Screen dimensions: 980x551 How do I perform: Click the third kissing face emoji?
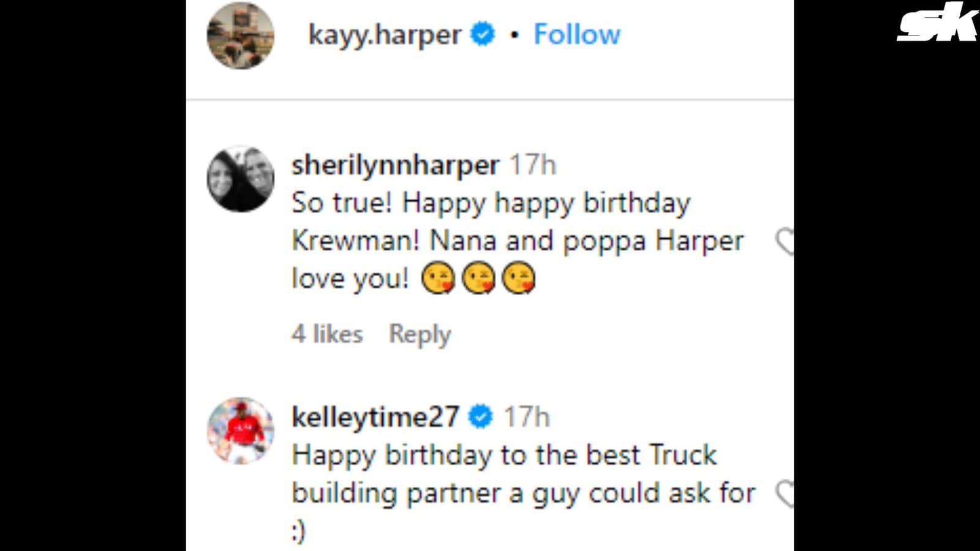click(x=519, y=279)
